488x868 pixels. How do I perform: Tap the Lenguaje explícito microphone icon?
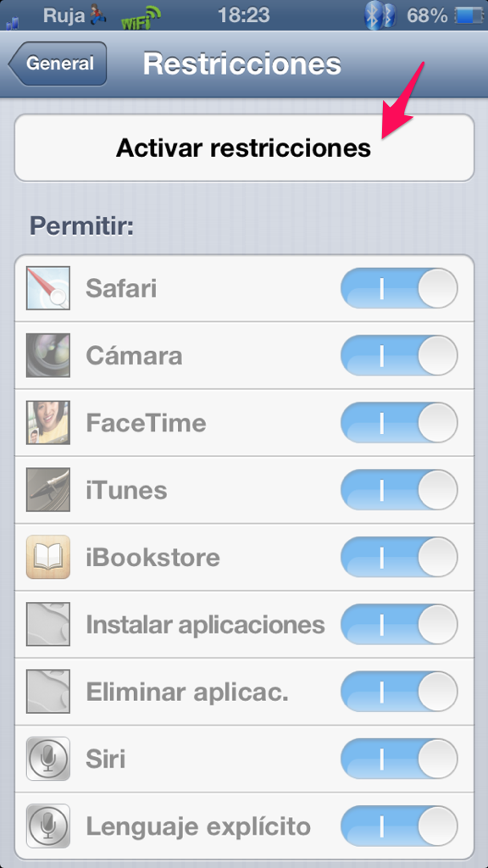click(48, 826)
